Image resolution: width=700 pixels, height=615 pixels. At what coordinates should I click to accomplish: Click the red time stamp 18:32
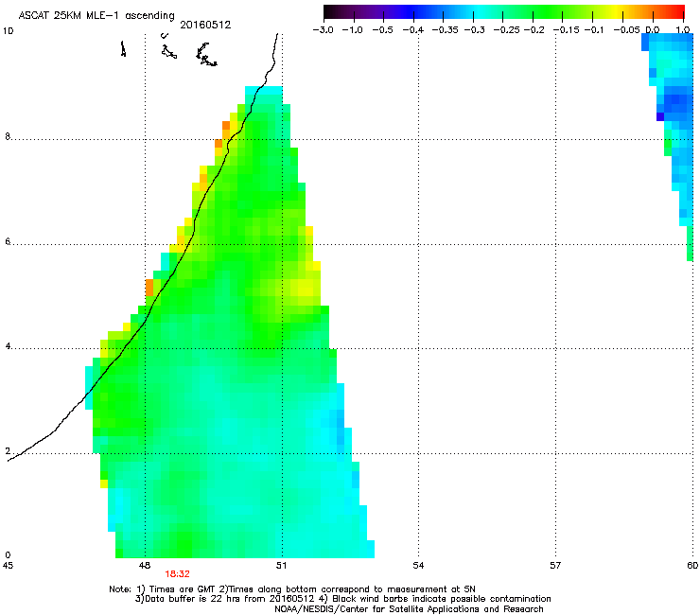(177, 574)
